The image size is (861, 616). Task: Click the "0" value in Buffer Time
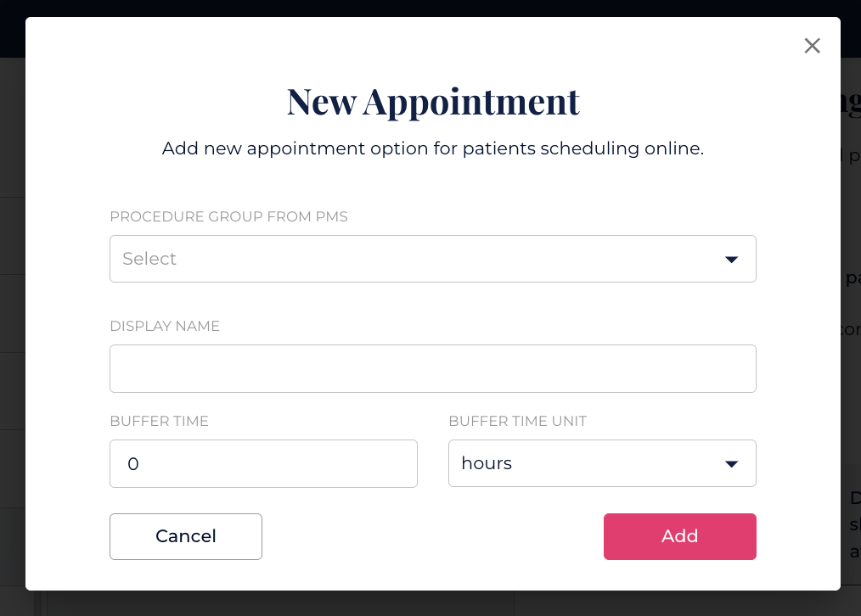point(132,464)
